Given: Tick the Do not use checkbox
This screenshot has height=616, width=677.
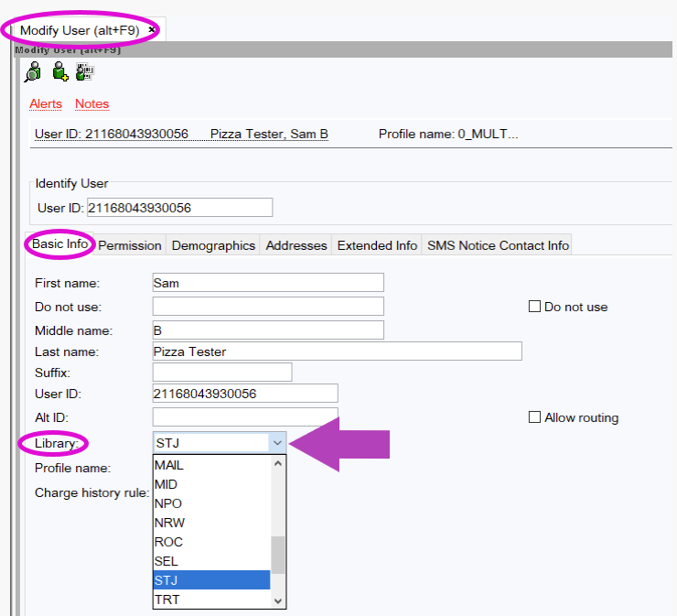Looking at the screenshot, I should coord(534,307).
